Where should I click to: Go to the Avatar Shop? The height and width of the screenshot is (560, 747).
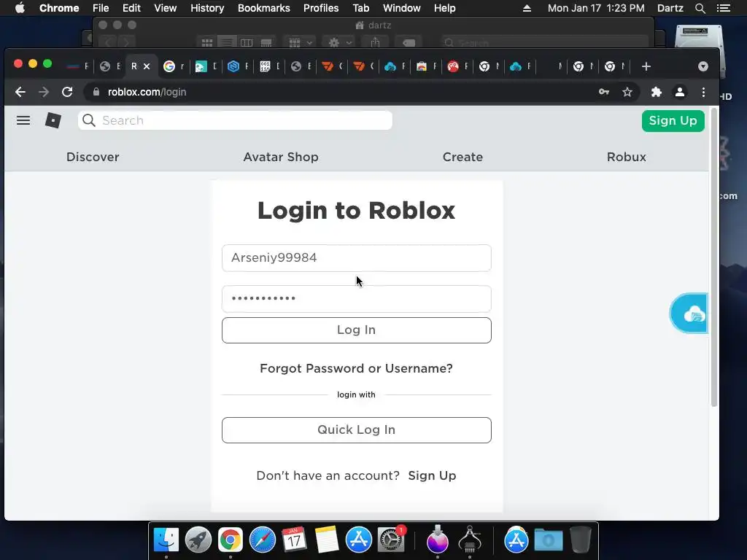click(281, 157)
